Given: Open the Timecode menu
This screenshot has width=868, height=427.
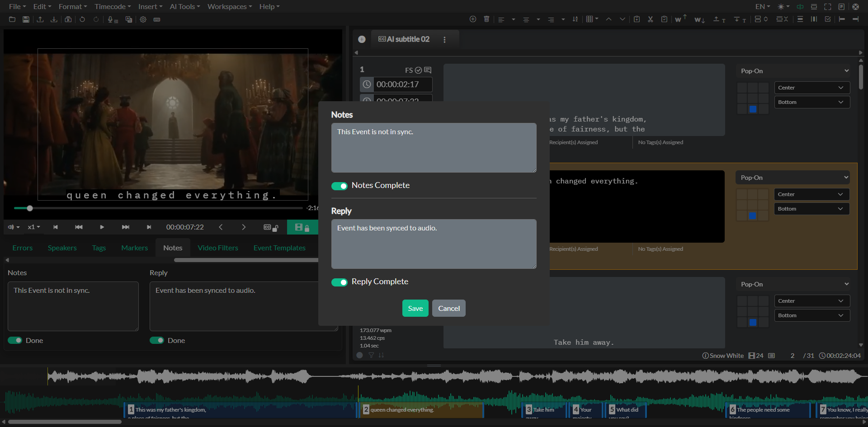Looking at the screenshot, I should pos(113,7).
